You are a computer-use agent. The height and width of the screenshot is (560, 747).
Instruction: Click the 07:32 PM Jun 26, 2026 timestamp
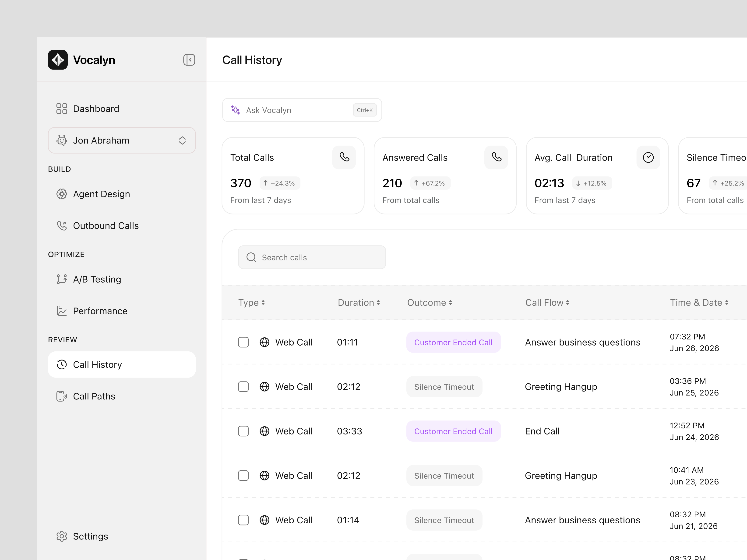pos(694,342)
